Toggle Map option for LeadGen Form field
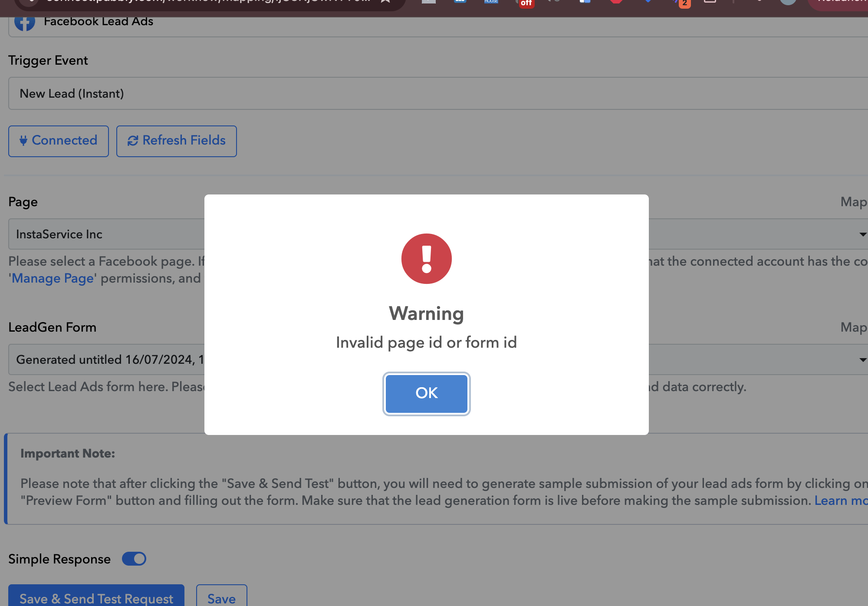This screenshot has width=868, height=606. 854,327
